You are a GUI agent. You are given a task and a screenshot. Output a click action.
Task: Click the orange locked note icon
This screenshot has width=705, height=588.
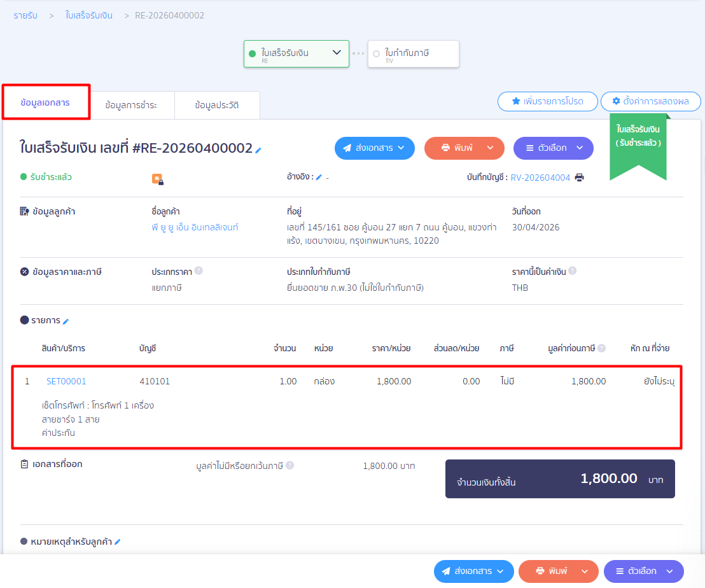(157, 179)
